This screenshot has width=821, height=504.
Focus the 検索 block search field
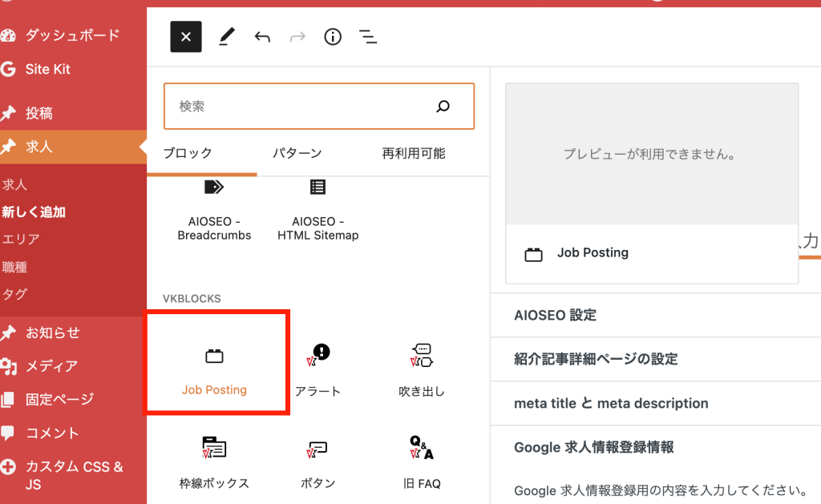pyautogui.click(x=319, y=107)
